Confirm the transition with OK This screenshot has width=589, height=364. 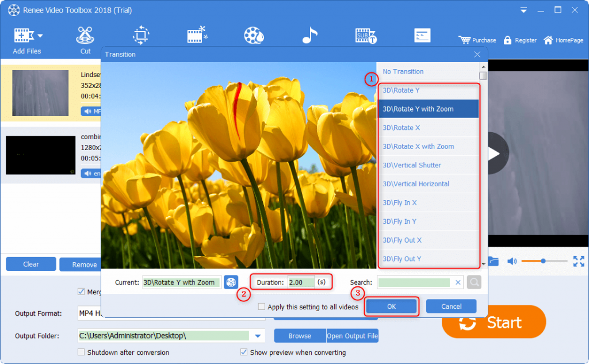point(391,306)
